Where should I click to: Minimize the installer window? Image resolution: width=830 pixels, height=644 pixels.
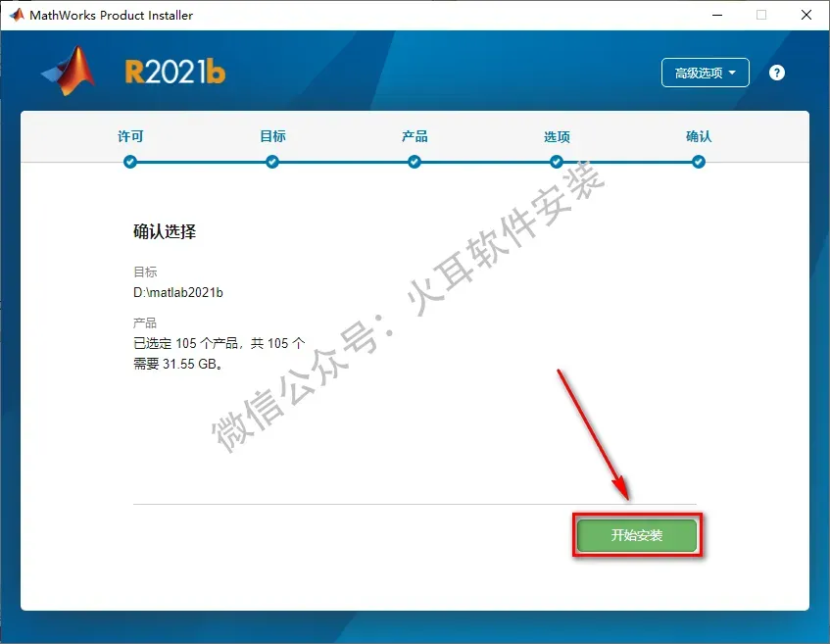[x=717, y=15]
